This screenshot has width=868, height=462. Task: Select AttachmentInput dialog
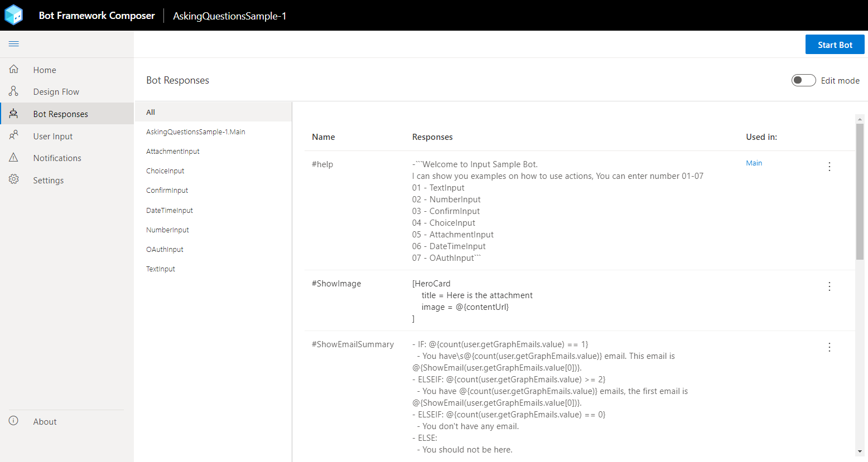coord(214,151)
